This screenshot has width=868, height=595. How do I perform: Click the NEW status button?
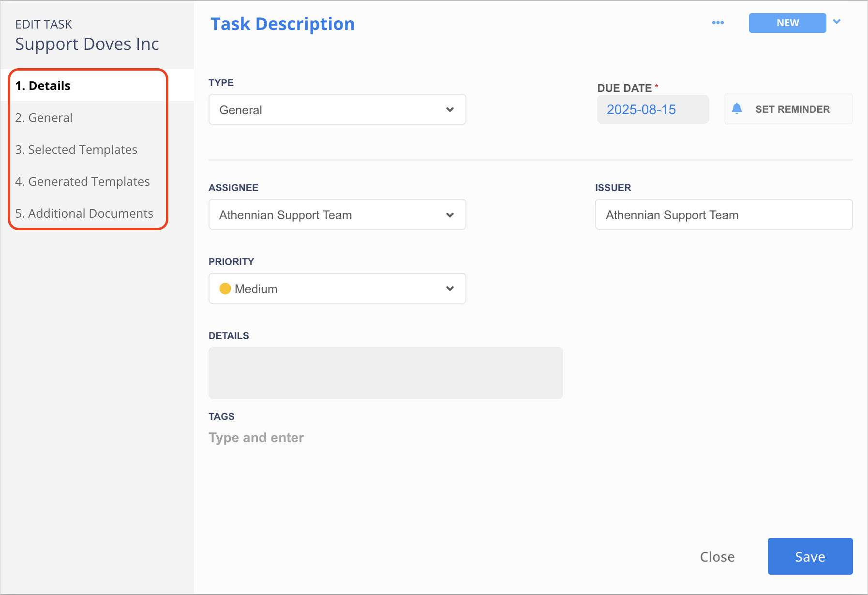(787, 23)
